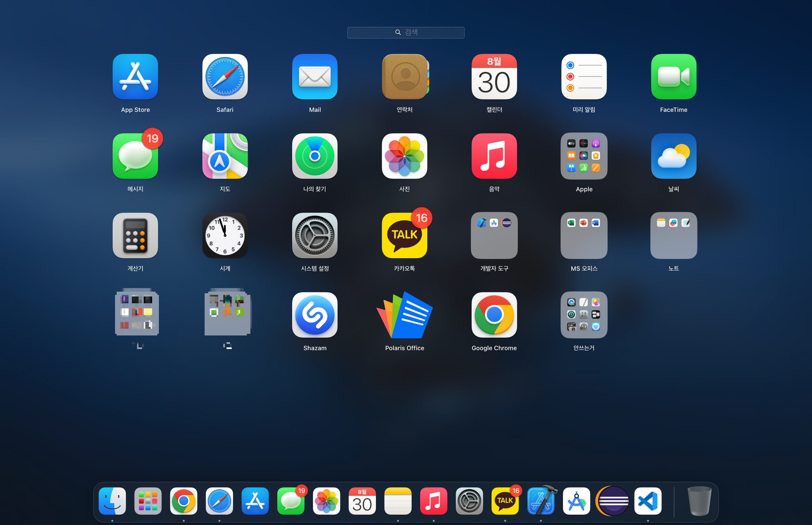Image resolution: width=812 pixels, height=525 pixels.
Task: Open Shazam from Launchpad
Action: click(315, 315)
